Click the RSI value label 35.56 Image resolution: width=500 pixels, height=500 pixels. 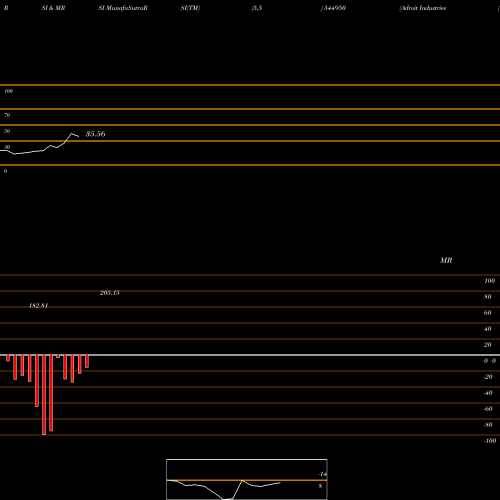click(96, 134)
